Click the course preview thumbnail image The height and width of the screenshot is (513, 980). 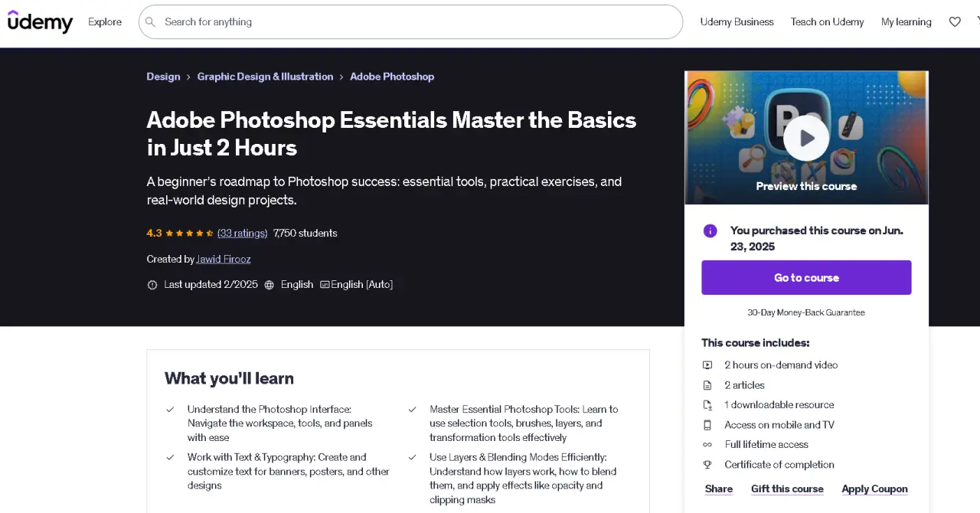click(x=806, y=138)
